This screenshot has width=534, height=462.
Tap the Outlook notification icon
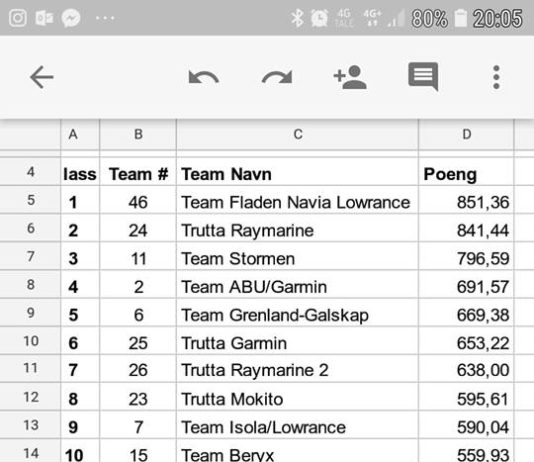click(x=44, y=18)
